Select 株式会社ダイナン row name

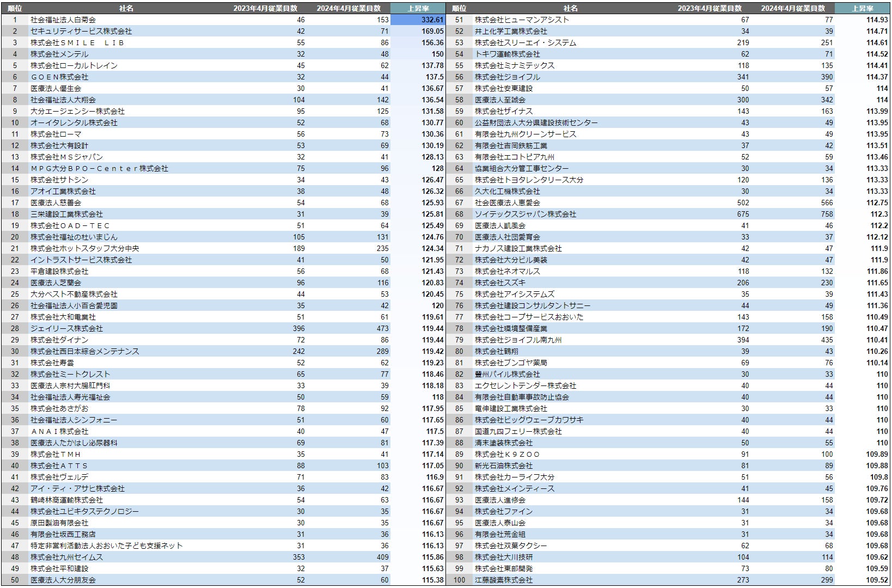[59, 340]
